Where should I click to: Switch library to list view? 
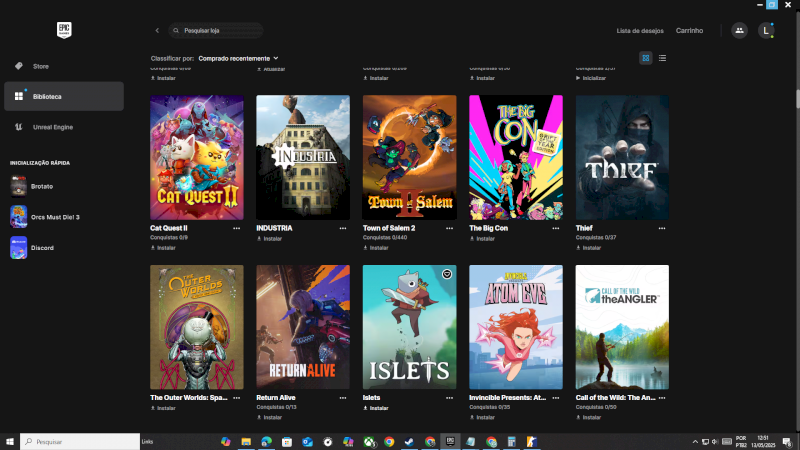(x=662, y=58)
